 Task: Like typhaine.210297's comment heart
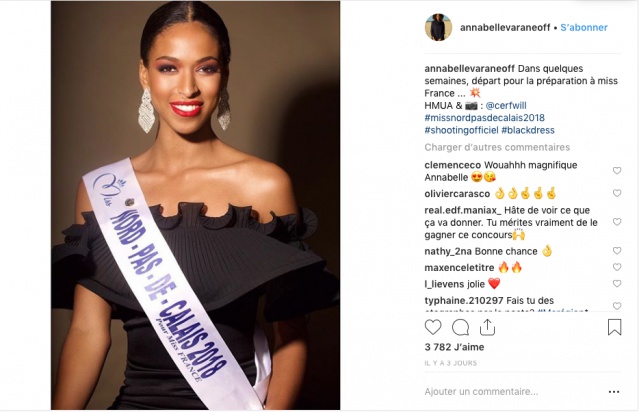coord(617,306)
